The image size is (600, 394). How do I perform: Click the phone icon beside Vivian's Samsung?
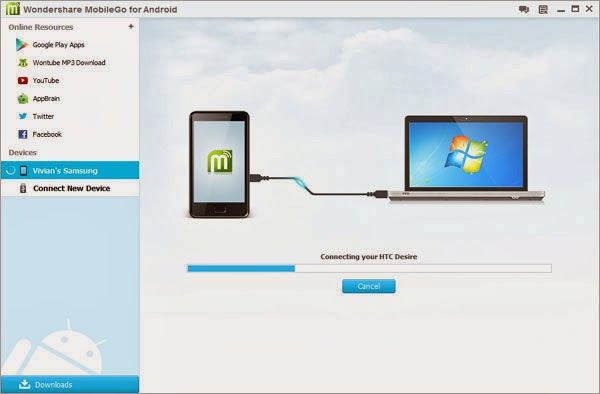pyautogui.click(x=23, y=171)
